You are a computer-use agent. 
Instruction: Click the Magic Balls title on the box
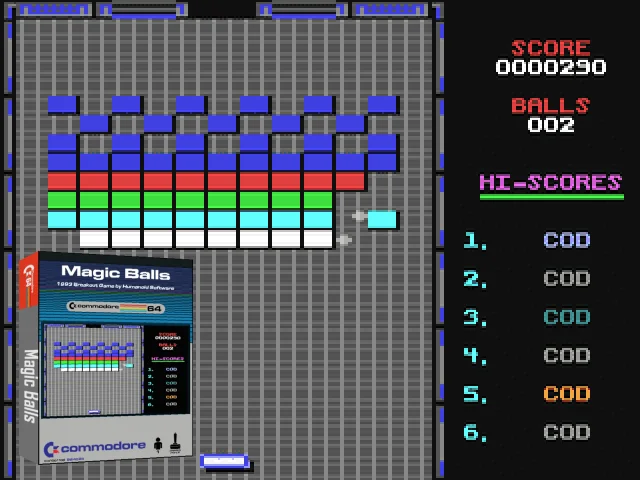point(116,273)
